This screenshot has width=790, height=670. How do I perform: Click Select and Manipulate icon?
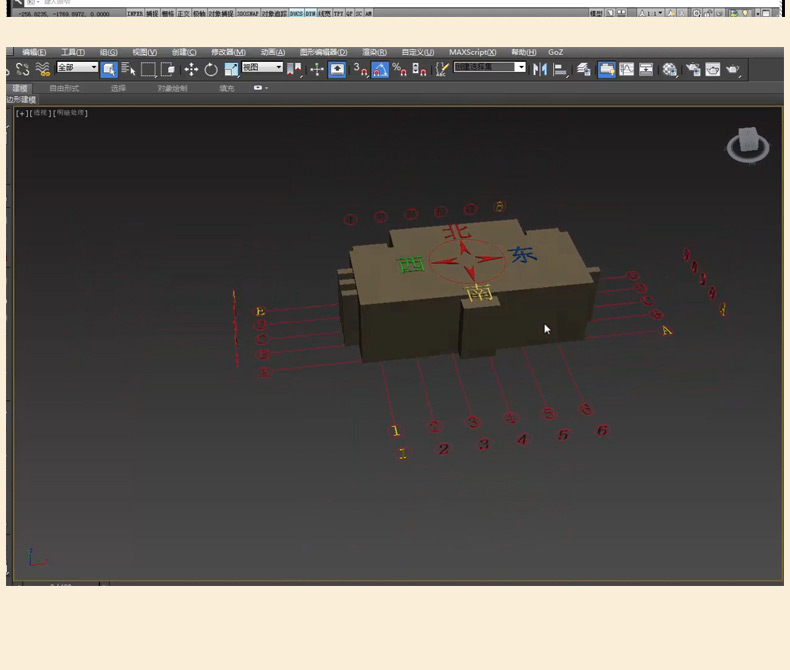pos(317,70)
